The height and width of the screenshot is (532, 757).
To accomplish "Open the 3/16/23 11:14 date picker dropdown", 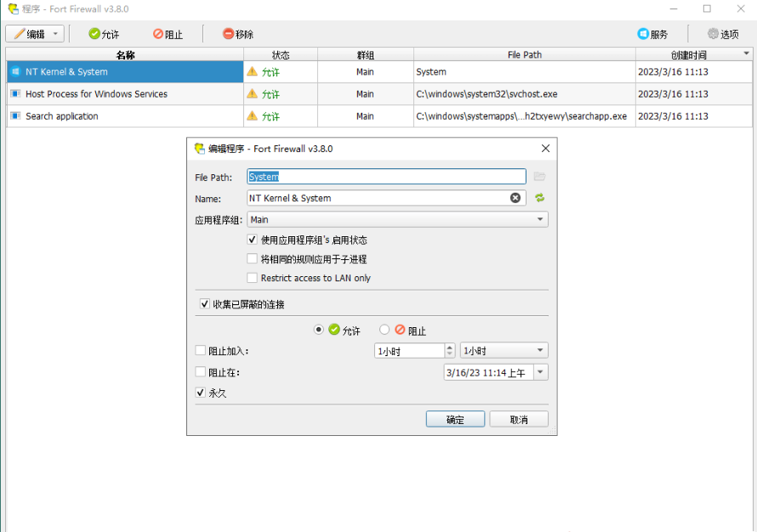I will coord(541,372).
